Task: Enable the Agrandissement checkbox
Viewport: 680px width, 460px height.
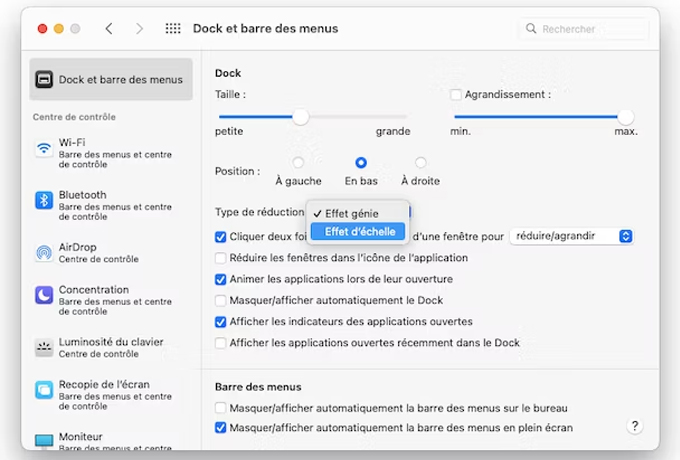Action: [x=456, y=95]
